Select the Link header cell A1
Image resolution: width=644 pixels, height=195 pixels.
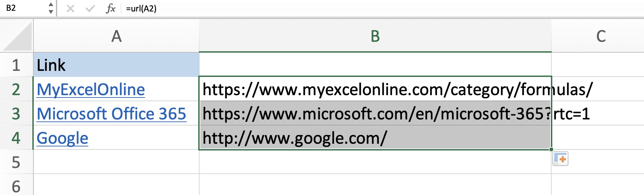tap(116, 65)
